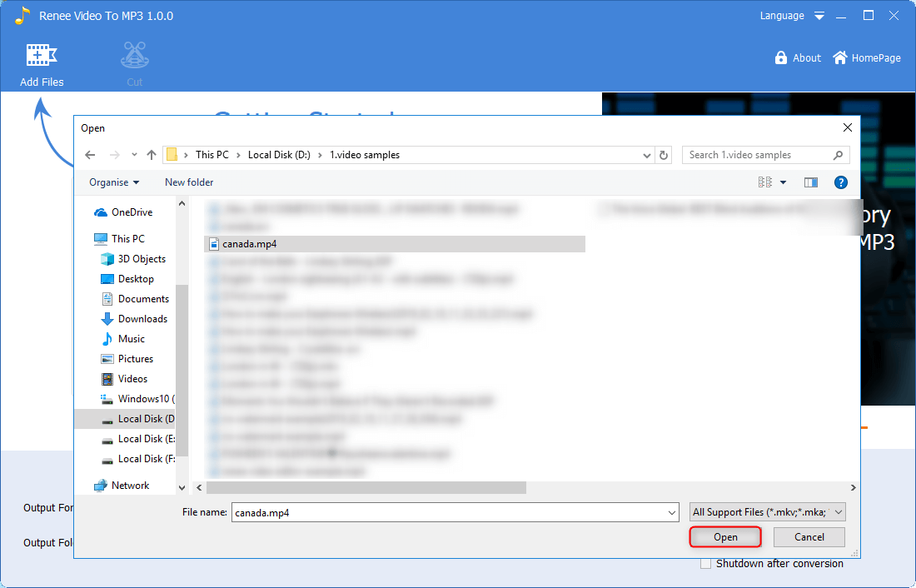Image resolution: width=916 pixels, height=588 pixels.
Task: Expand the view options dropdown arrow
Action: click(x=783, y=182)
